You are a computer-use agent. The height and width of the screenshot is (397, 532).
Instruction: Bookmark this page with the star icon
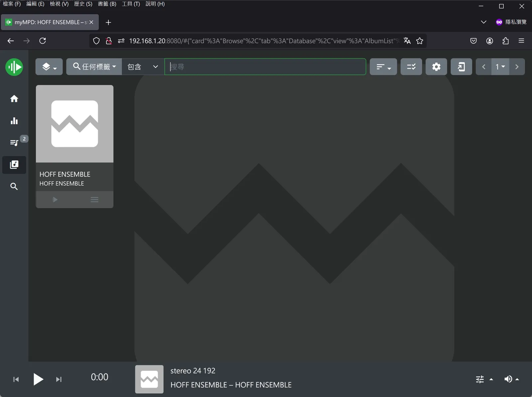click(420, 41)
